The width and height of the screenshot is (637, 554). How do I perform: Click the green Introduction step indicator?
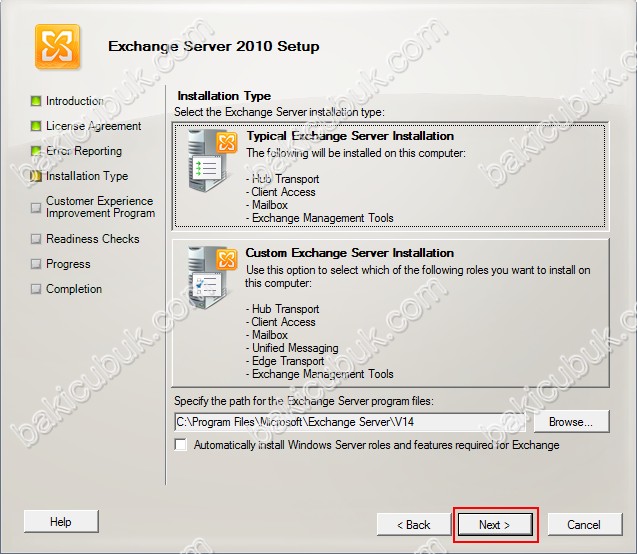36,101
